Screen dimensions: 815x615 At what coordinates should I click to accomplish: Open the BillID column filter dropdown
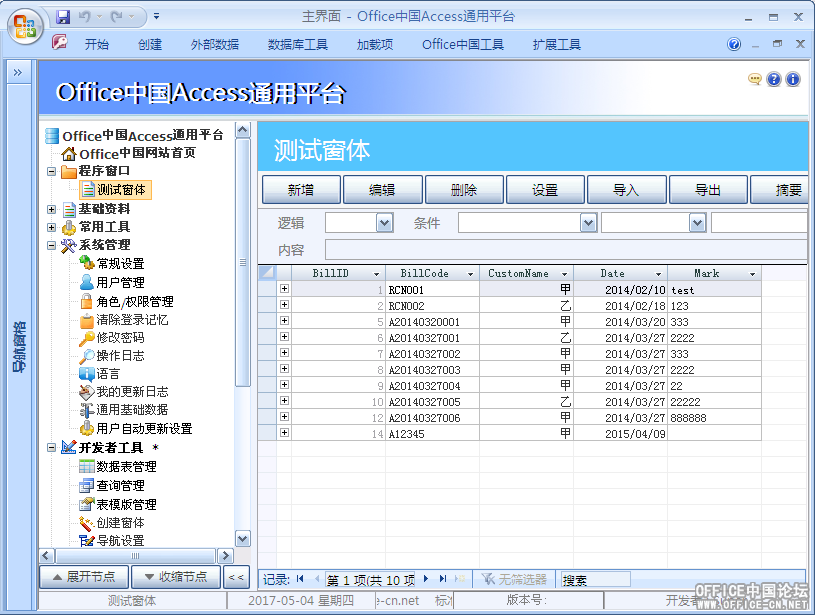point(376,274)
